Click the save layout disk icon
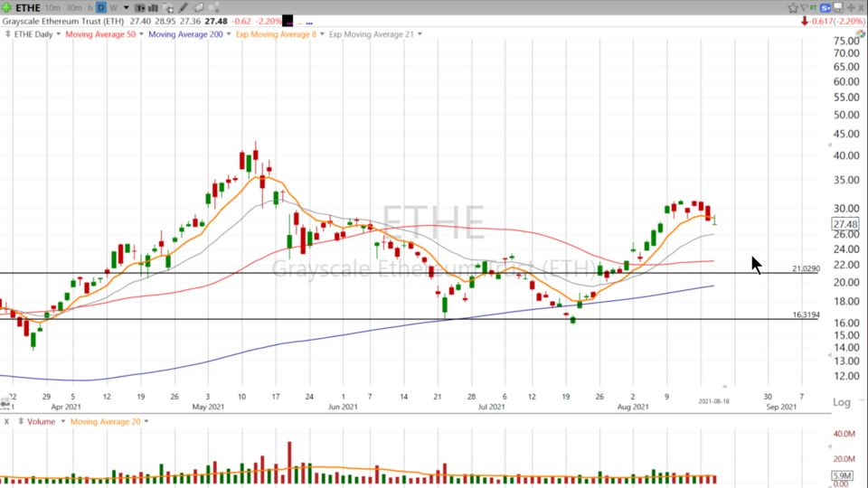This screenshot has width=868, height=488. pyautogui.click(x=838, y=8)
